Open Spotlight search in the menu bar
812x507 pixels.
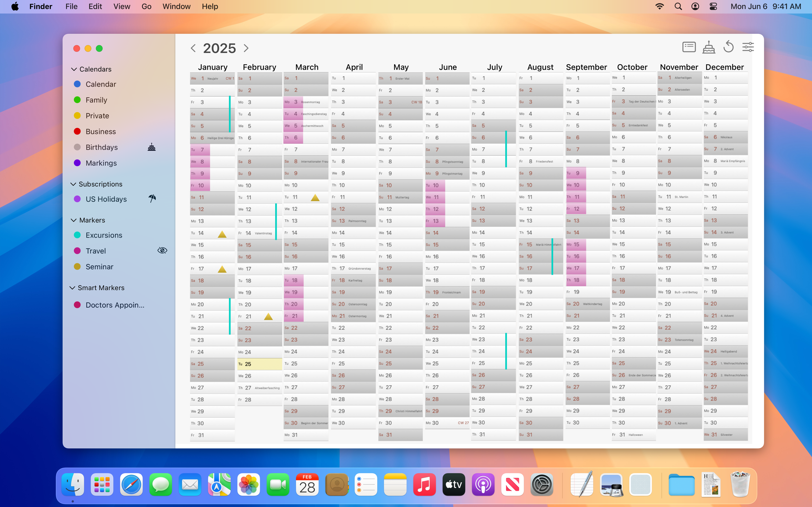[x=678, y=6]
